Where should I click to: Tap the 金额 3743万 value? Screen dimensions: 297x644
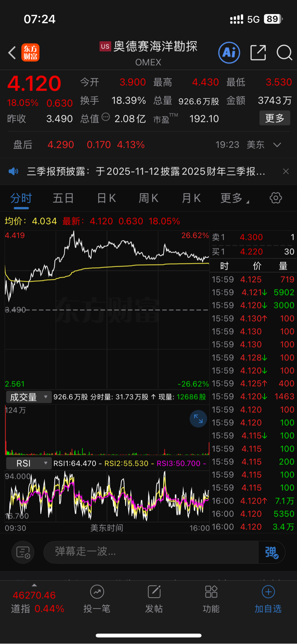tap(275, 101)
